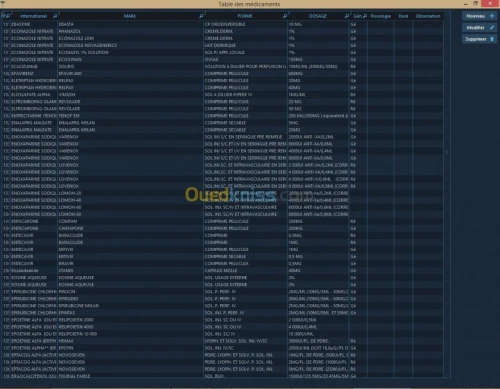Select the LOMOH-40 brand cell
This screenshot has height=389, width=500.
[130, 200]
